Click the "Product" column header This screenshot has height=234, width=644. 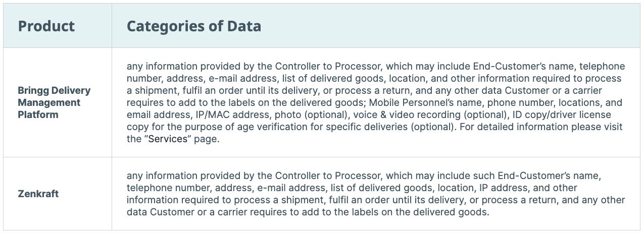pos(46,26)
